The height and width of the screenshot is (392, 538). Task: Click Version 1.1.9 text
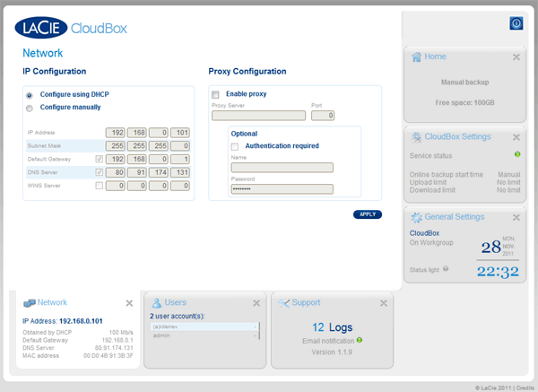coord(332,352)
